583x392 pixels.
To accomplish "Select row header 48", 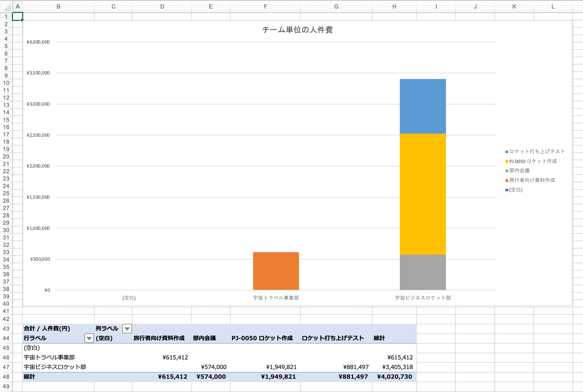I will pyautogui.click(x=6, y=377).
